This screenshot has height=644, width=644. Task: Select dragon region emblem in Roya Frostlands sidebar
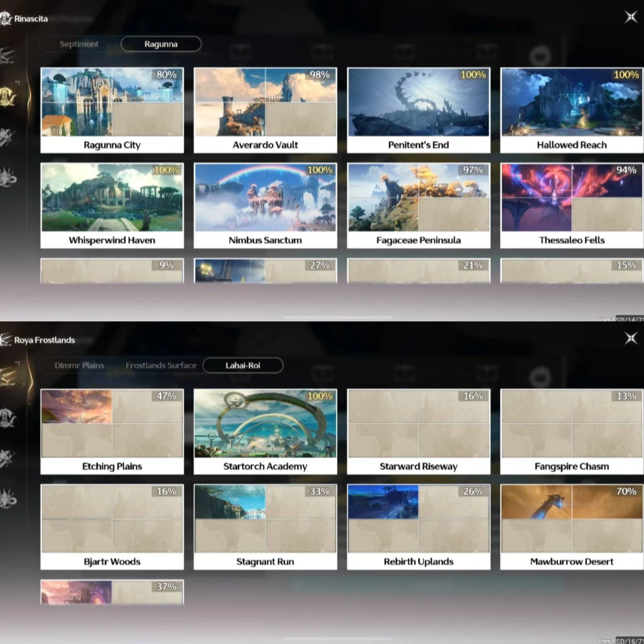click(8, 498)
